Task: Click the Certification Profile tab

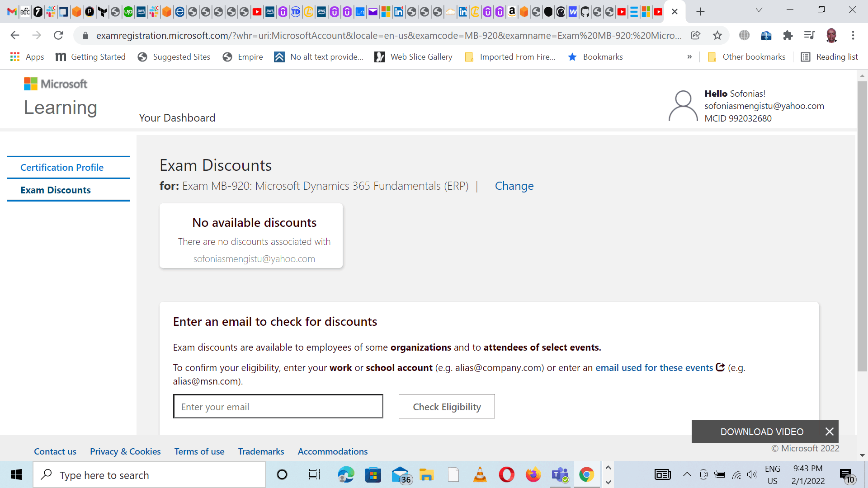Action: coord(62,167)
